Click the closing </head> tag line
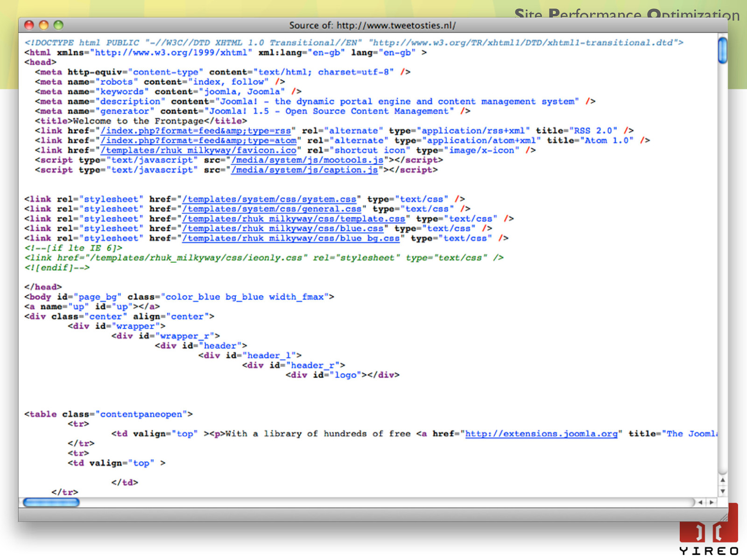 pos(43,287)
